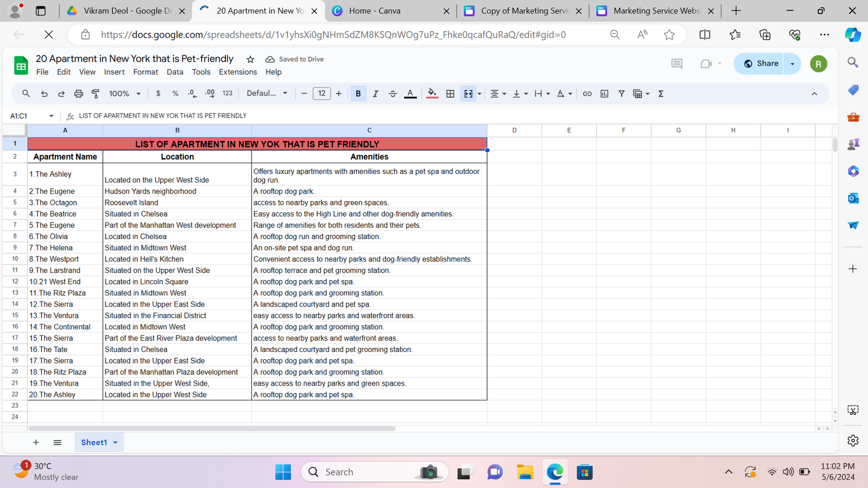Star the spreadsheet document
This screenshot has width=868, height=488.
(x=250, y=59)
